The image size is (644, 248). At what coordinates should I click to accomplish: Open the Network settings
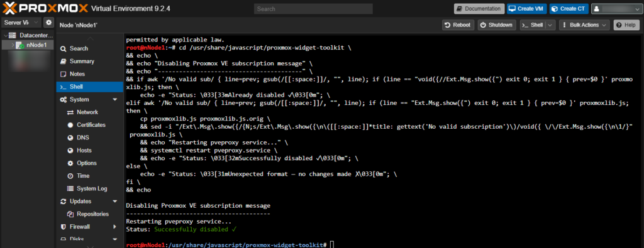coord(89,112)
